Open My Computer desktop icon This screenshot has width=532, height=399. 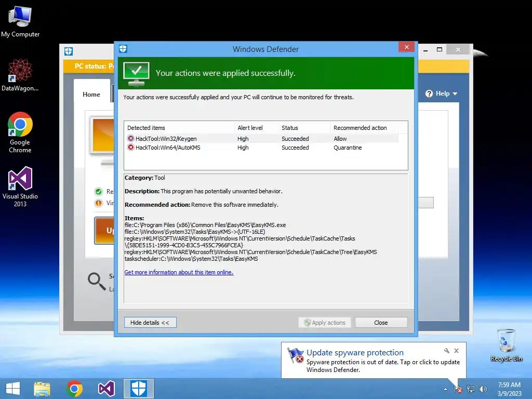click(x=20, y=22)
